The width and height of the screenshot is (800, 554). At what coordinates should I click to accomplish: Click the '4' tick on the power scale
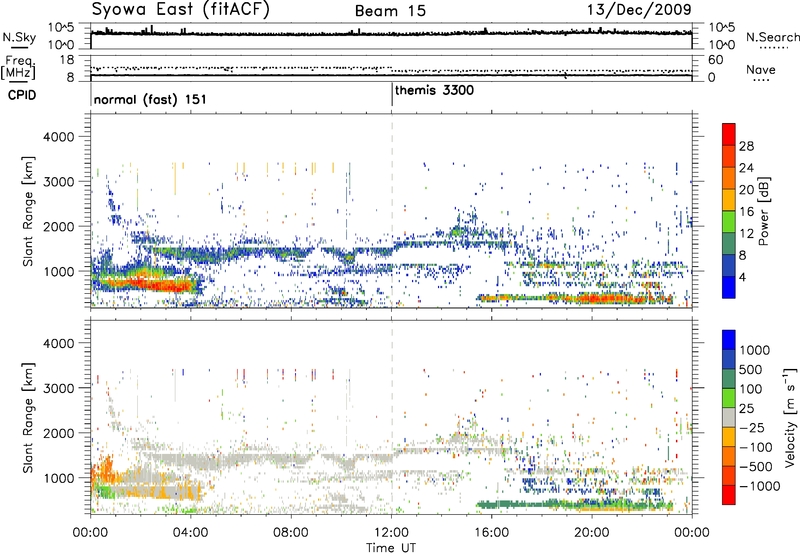(742, 278)
